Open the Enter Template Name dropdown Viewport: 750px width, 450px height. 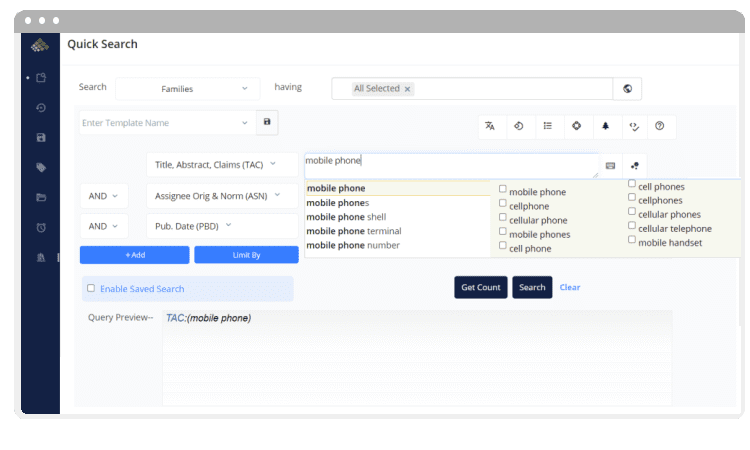click(167, 123)
